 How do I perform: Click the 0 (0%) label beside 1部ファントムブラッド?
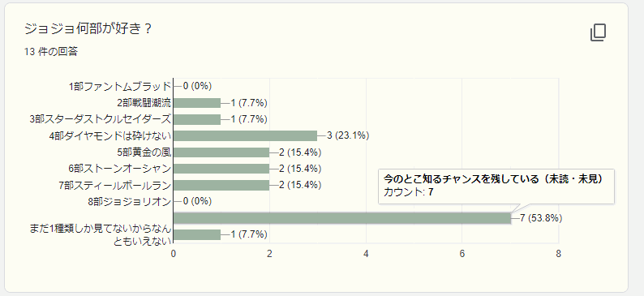pos(197,87)
